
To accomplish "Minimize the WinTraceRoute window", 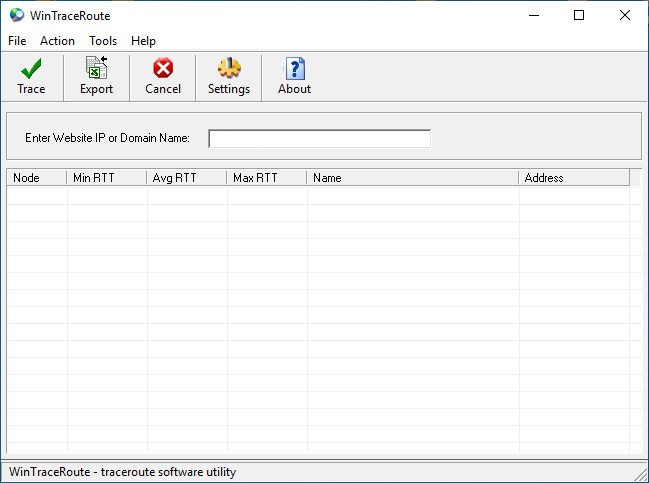I will [534, 15].
